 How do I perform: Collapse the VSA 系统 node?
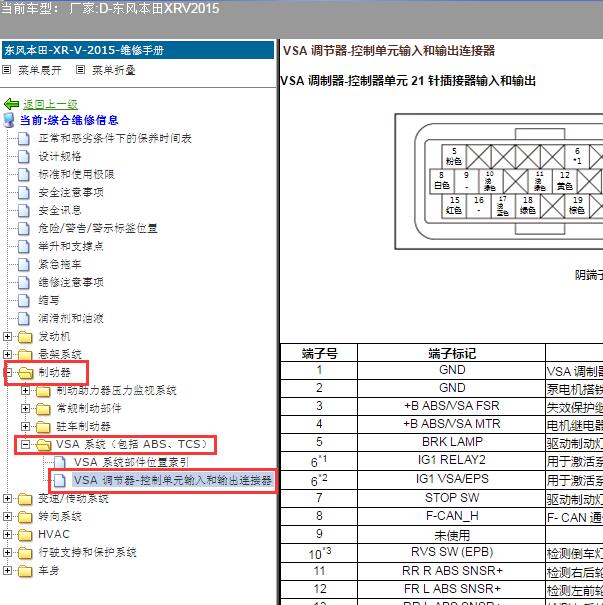[x=25, y=444]
